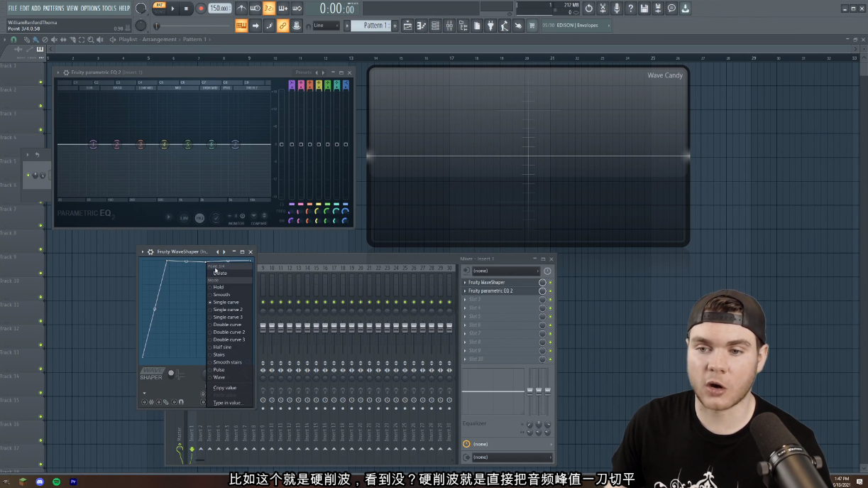Select the Hold curve mode

point(219,287)
